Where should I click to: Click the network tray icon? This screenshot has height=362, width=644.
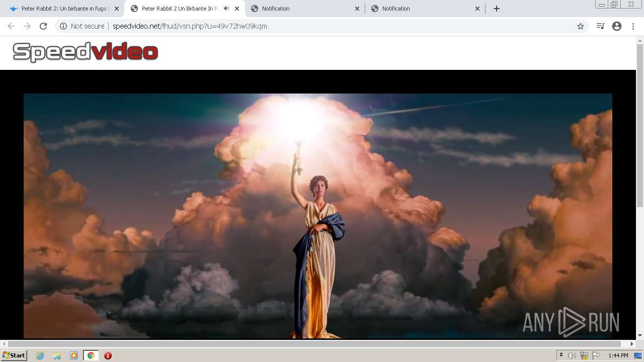click(584, 355)
